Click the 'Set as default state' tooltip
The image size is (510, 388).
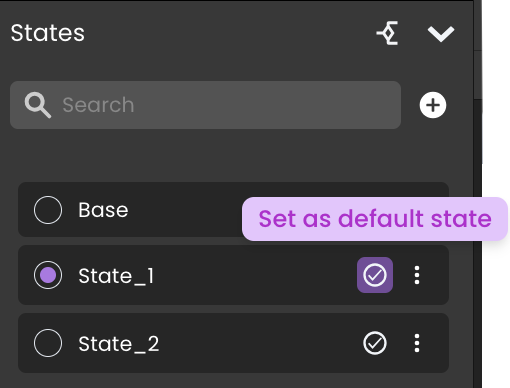point(375,219)
